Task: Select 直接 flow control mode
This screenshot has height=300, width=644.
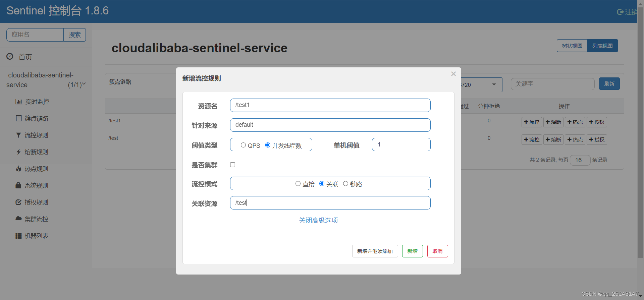Action: click(x=298, y=184)
